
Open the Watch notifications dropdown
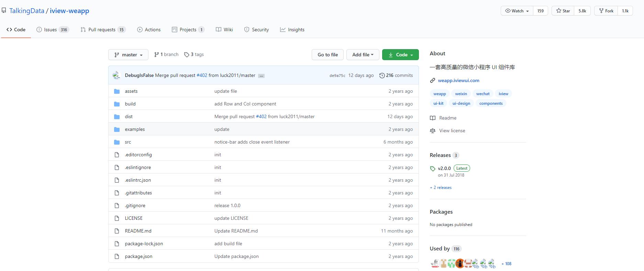pos(517,11)
